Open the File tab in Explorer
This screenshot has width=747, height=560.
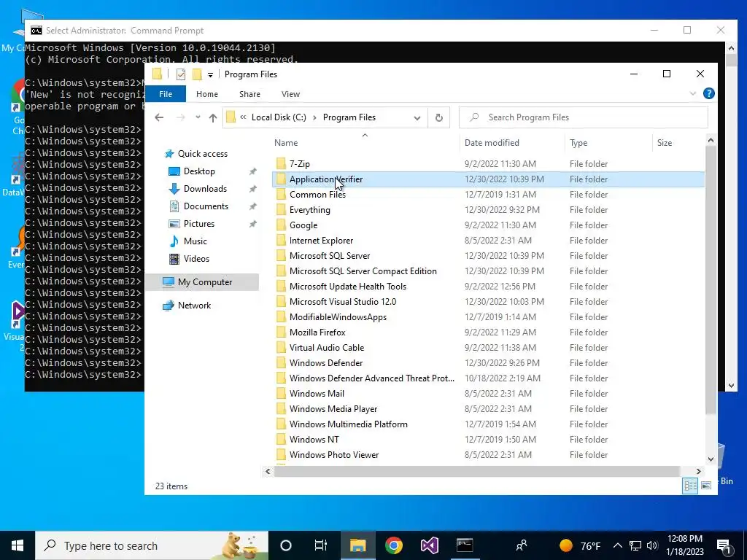tap(166, 94)
